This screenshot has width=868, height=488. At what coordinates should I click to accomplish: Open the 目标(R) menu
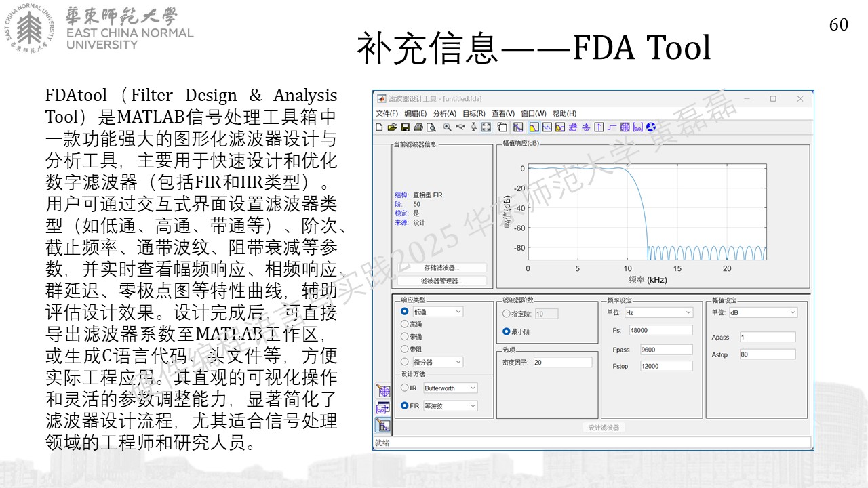coord(474,113)
